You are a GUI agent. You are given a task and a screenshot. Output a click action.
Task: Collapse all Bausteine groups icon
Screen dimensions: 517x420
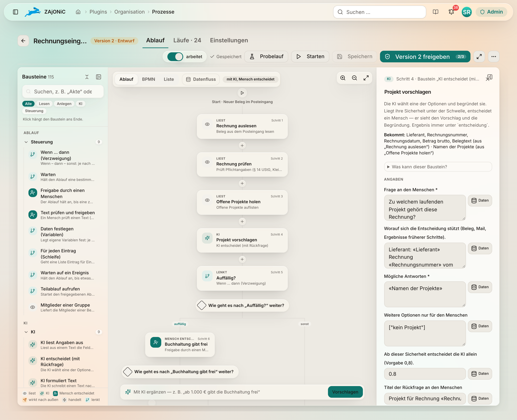point(87,77)
